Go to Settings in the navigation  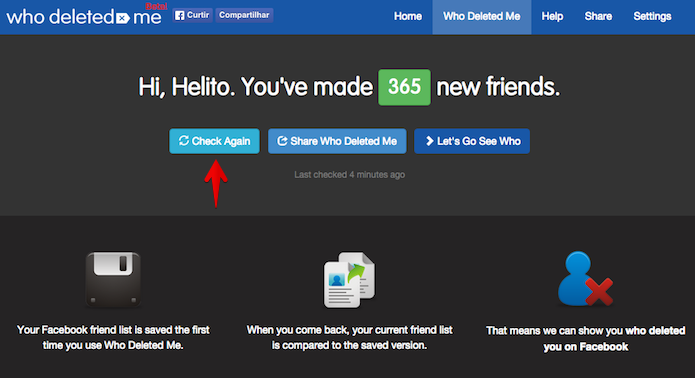652,16
